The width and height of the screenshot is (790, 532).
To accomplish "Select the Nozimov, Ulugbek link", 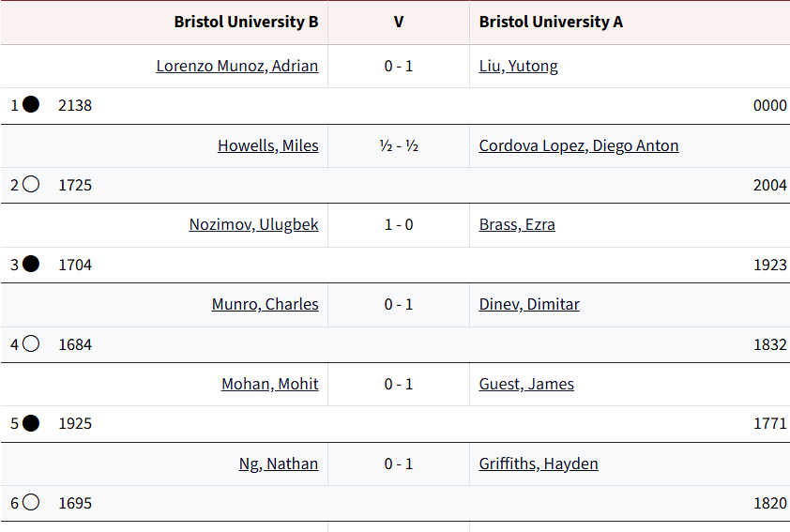I will click(x=253, y=225).
